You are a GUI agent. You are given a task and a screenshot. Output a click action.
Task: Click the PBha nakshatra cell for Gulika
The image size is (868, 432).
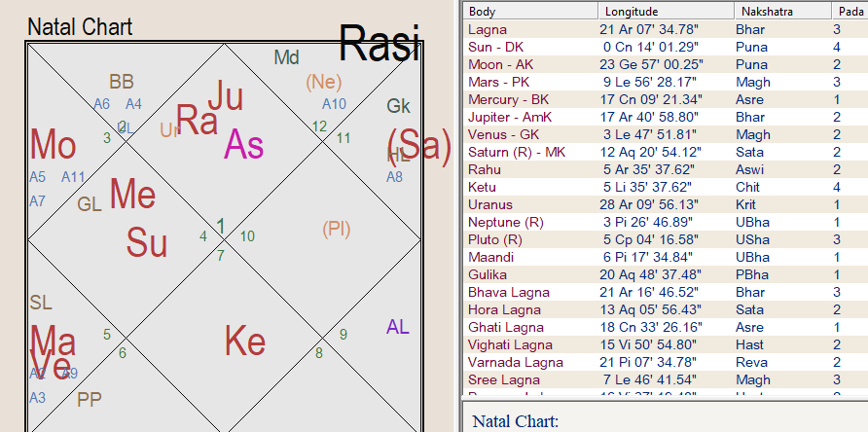[752, 274]
